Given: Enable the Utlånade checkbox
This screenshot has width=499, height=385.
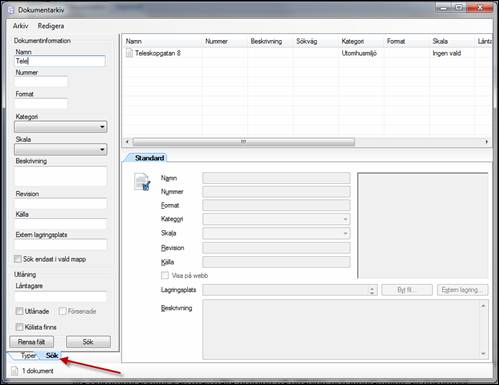Looking at the screenshot, I should pyautogui.click(x=20, y=311).
